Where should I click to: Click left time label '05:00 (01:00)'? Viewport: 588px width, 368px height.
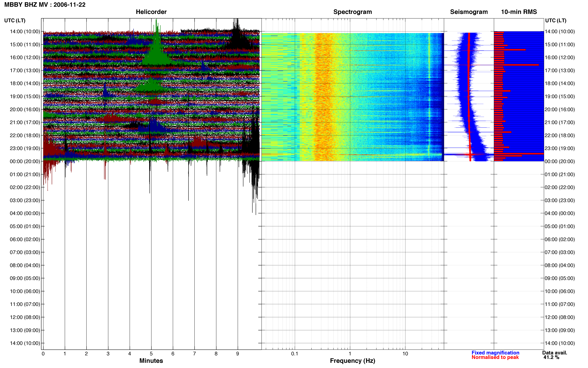tap(25, 226)
